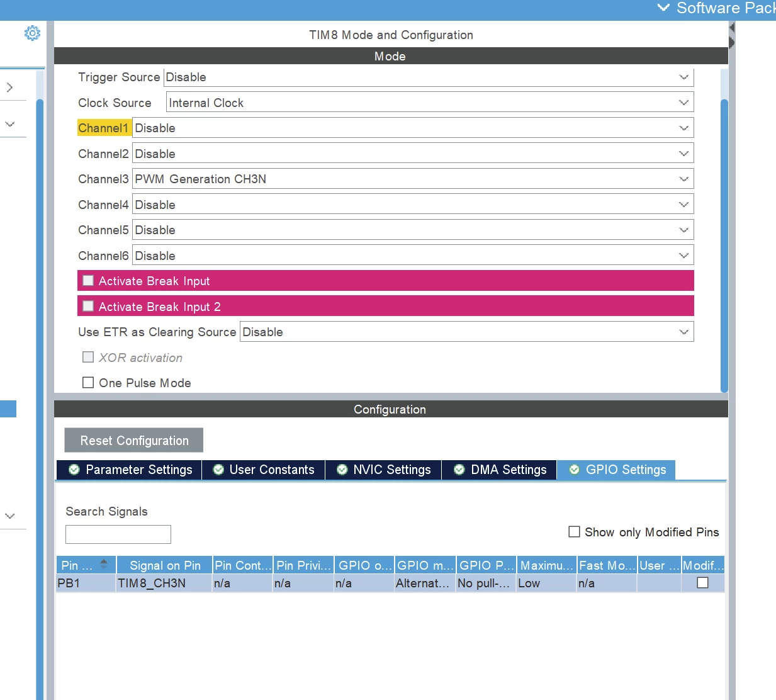Select the PB1 pin cell

pyautogui.click(x=86, y=584)
